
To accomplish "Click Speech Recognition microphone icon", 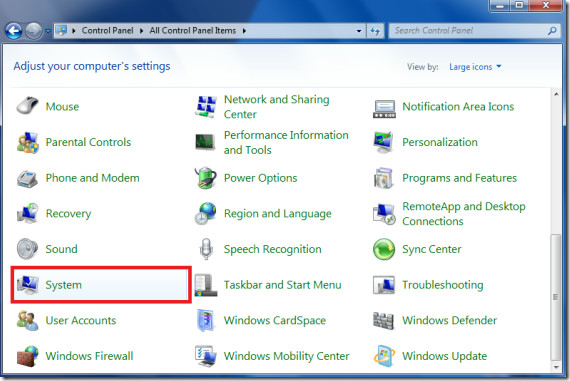I will coord(206,249).
